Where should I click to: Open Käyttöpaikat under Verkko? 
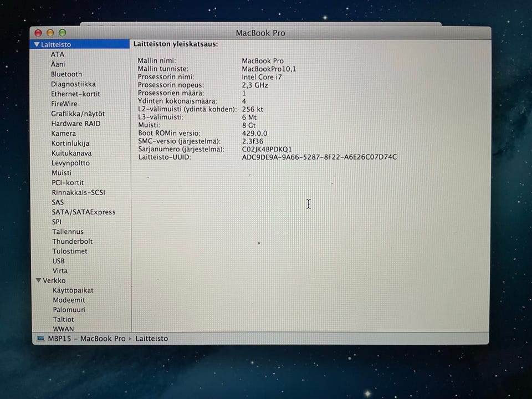[x=73, y=290]
